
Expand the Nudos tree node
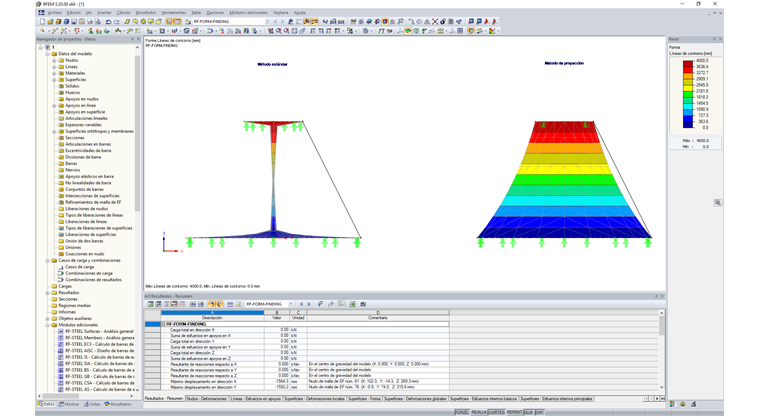[x=54, y=60]
